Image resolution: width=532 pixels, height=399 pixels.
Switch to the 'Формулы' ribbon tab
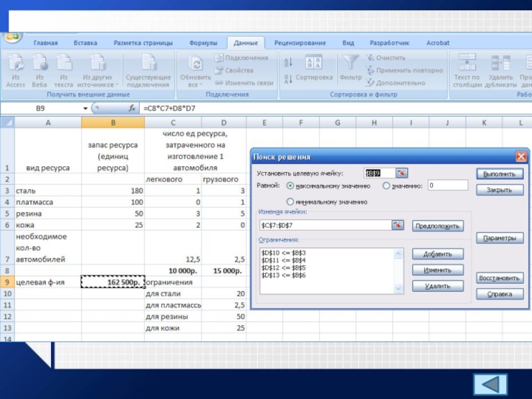click(x=203, y=43)
